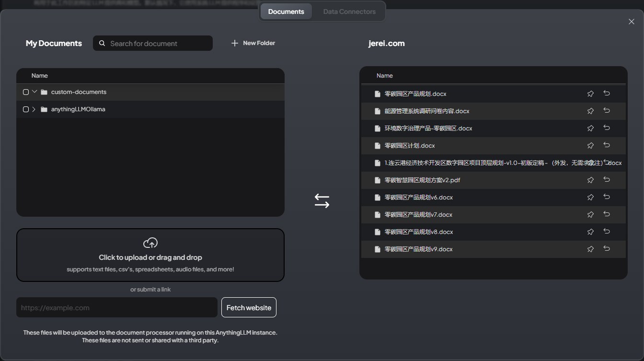Check the custom-documents folder checkbox

click(26, 92)
